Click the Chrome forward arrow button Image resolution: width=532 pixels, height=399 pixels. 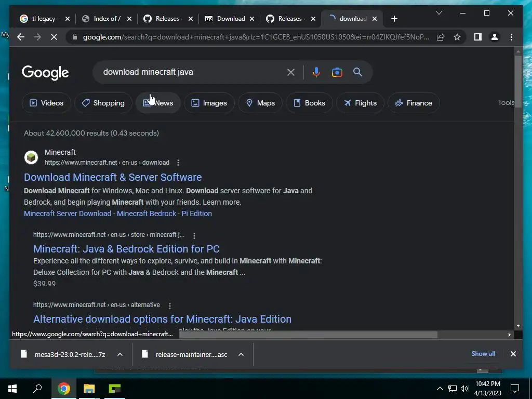[x=37, y=37]
